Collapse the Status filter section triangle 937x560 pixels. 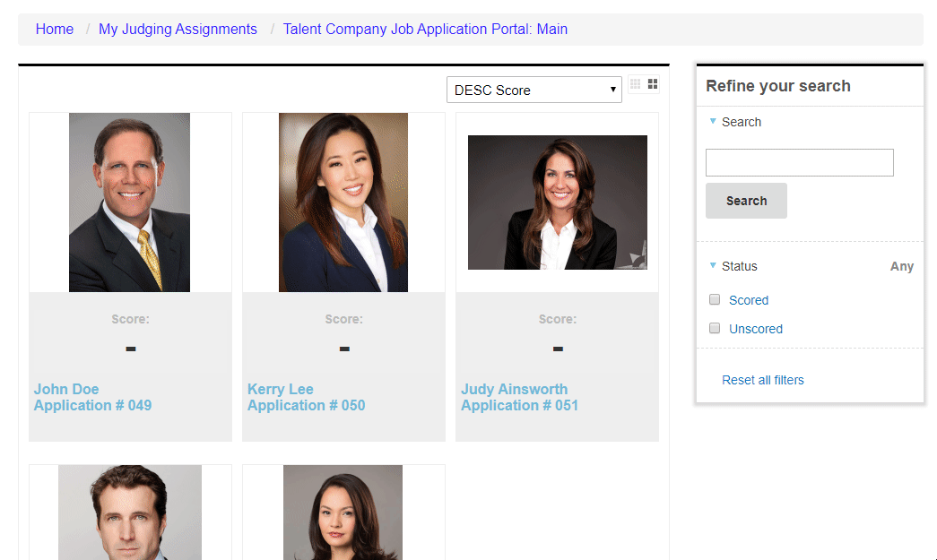click(x=712, y=266)
